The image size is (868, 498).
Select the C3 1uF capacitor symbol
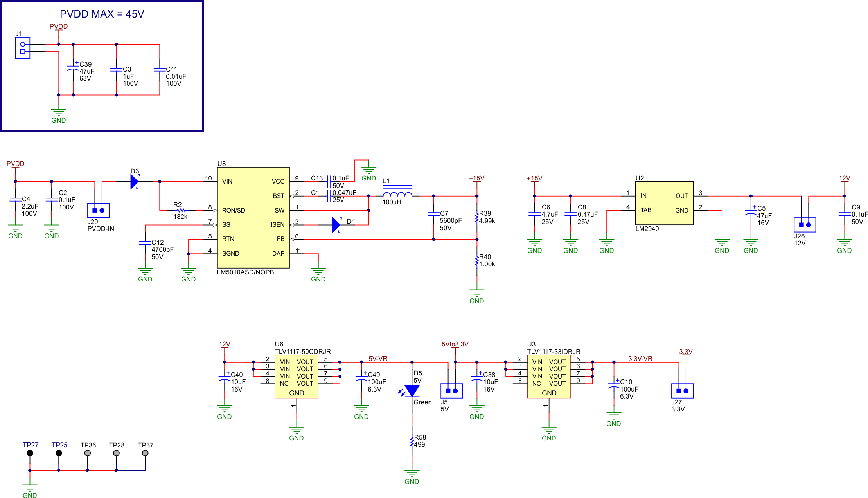pyautogui.click(x=116, y=70)
